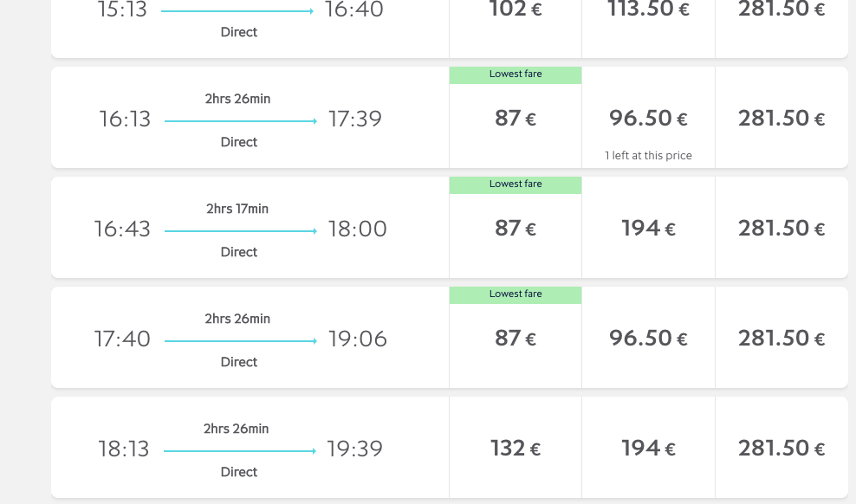Click '1 left at this price' note
856x504 pixels.
click(x=649, y=156)
